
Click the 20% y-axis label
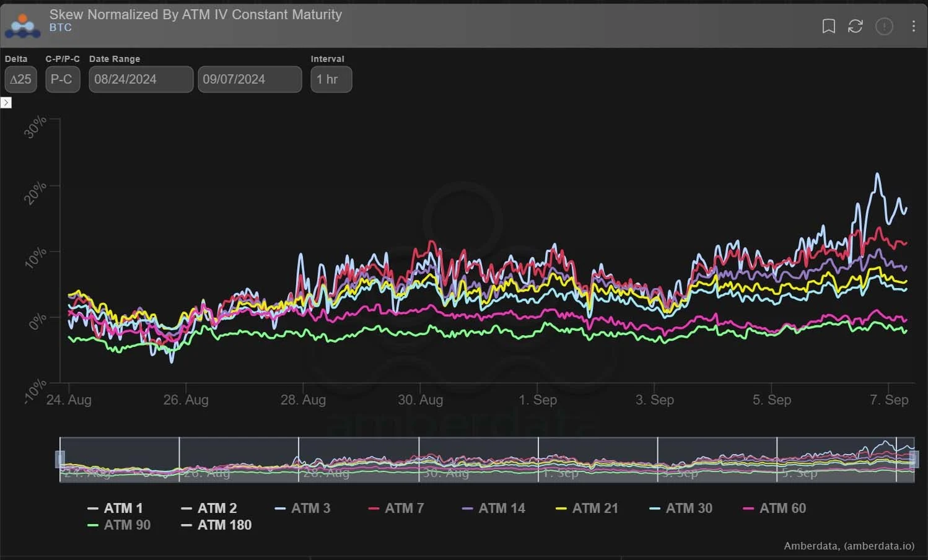coord(35,193)
